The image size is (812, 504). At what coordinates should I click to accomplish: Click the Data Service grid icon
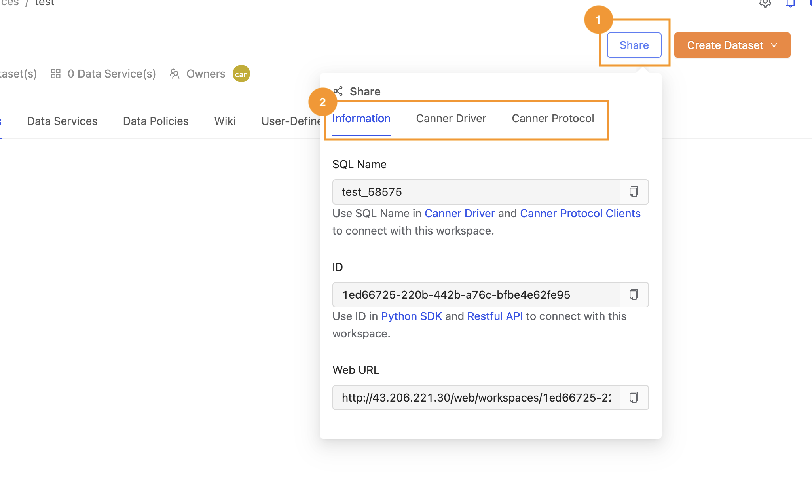56,74
